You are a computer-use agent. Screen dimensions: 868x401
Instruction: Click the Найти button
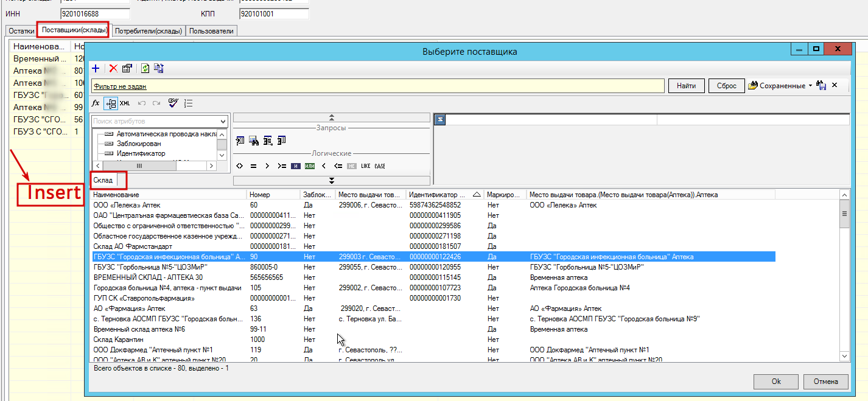[x=687, y=86]
